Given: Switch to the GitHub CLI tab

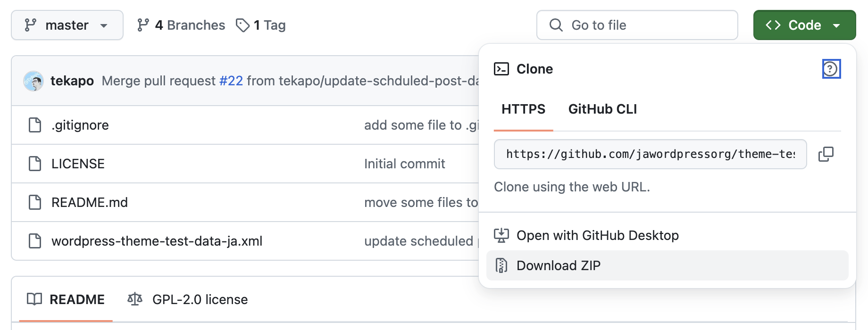Looking at the screenshot, I should tap(602, 109).
